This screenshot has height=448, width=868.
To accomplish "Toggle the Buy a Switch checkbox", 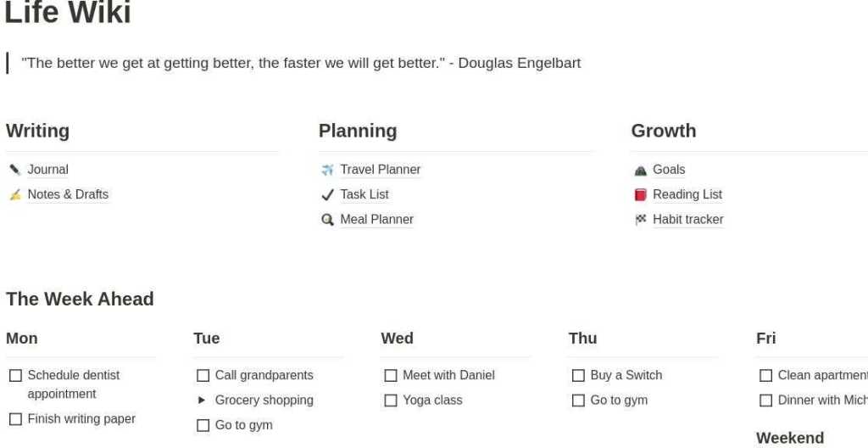I will 578,375.
